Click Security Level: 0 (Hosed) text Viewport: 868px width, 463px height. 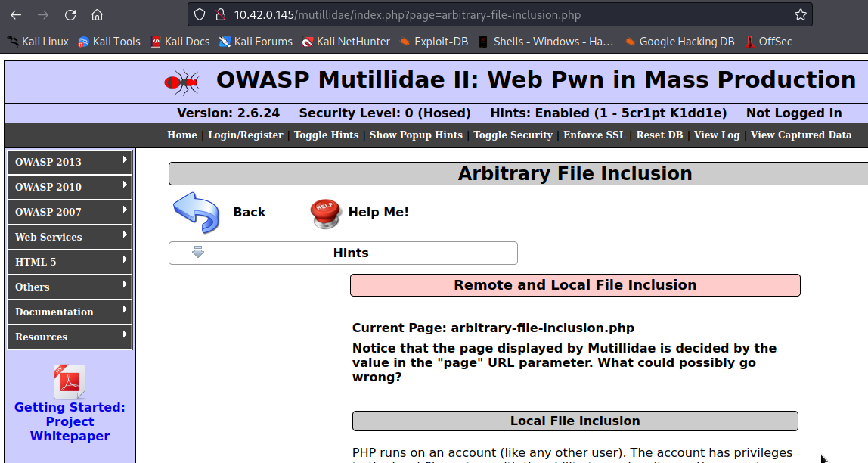point(385,113)
